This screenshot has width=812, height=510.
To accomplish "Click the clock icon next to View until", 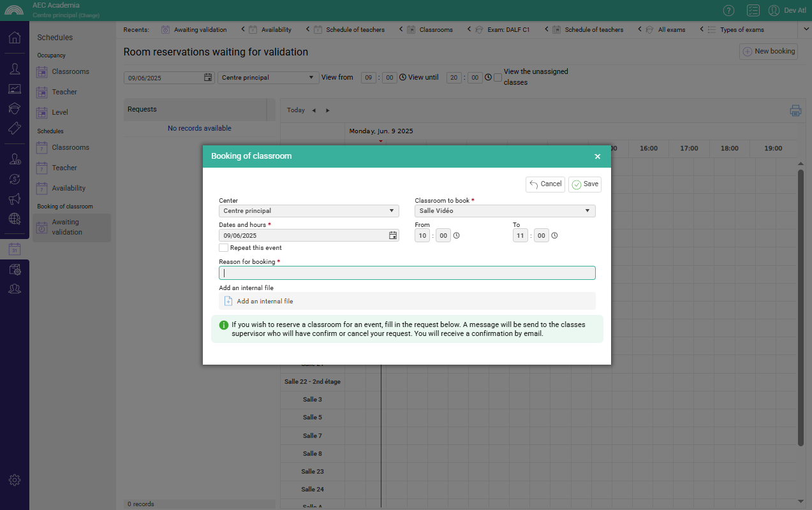I will click(x=488, y=77).
